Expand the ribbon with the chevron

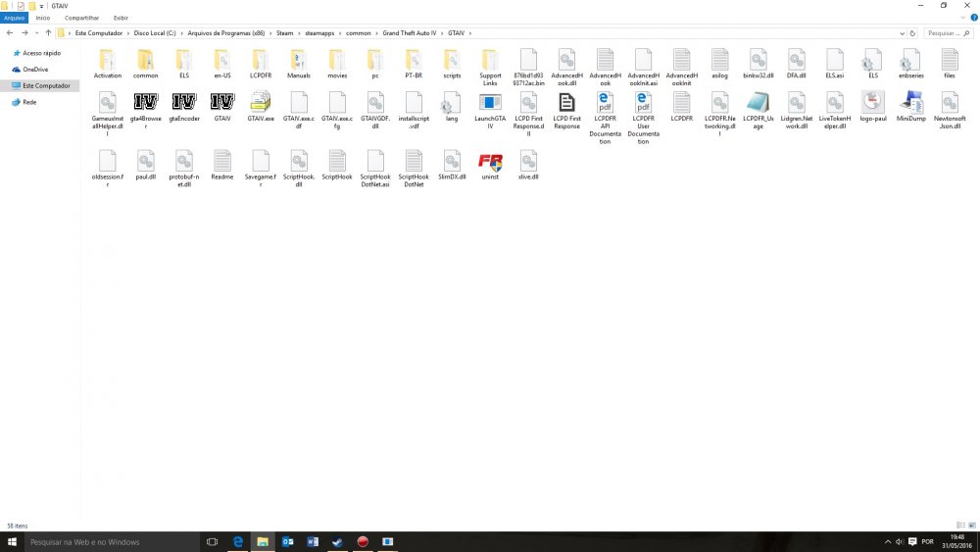[x=963, y=18]
